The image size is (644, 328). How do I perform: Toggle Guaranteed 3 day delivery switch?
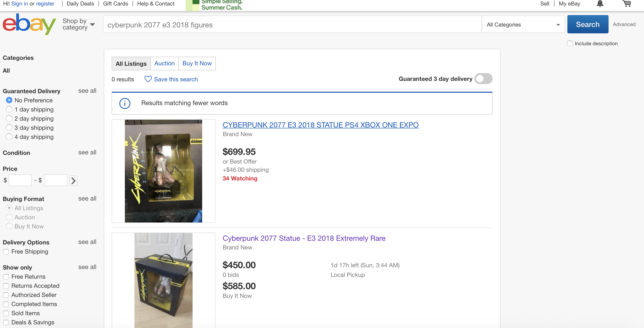pos(483,79)
